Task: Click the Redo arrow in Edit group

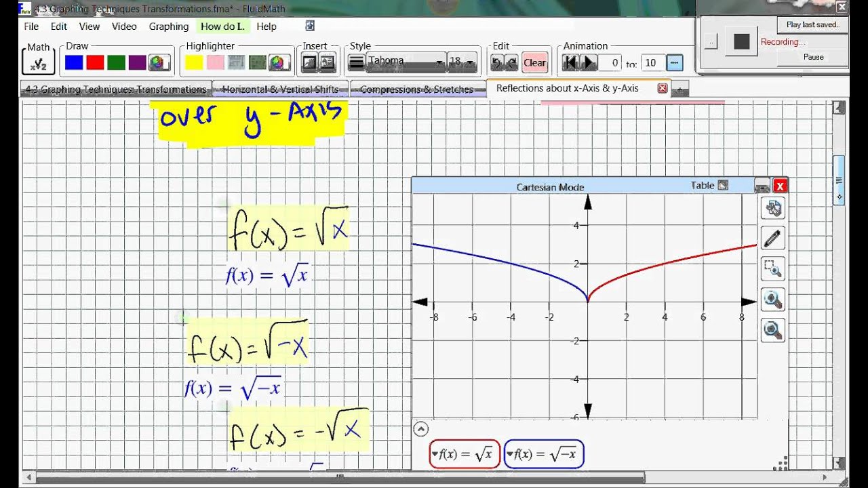Action: (x=512, y=63)
